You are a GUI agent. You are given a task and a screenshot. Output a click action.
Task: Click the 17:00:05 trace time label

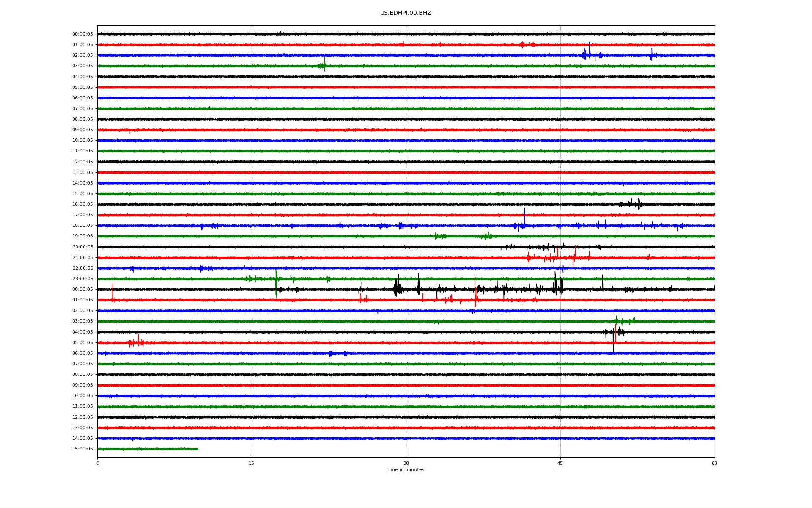tap(82, 215)
